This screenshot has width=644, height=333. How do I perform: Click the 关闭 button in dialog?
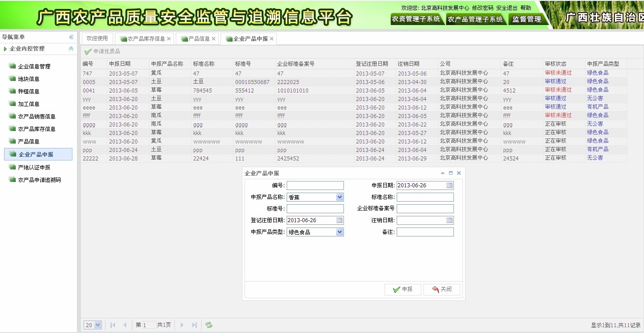point(441,289)
